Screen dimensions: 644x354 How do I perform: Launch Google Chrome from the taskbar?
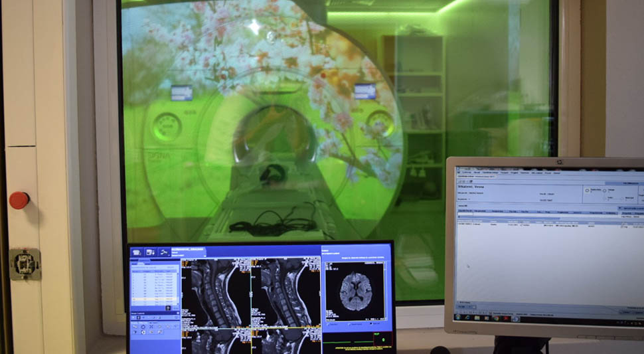point(496,318)
